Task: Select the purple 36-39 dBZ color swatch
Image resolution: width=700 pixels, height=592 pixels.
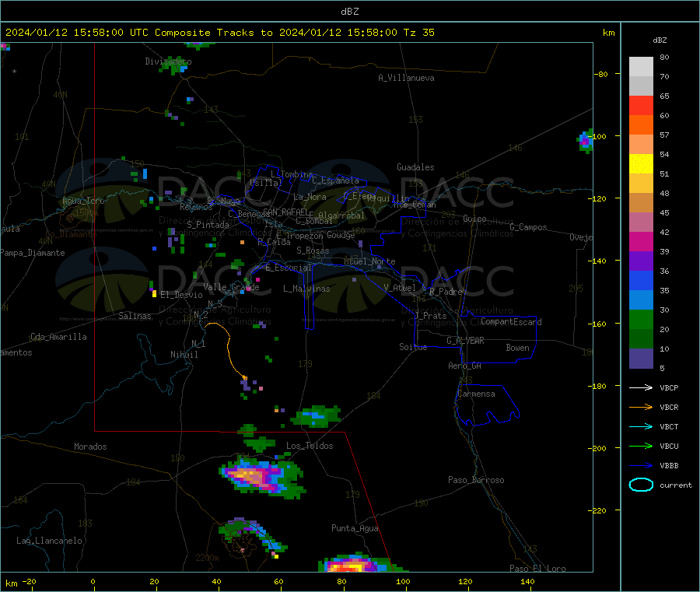Action: (x=641, y=261)
